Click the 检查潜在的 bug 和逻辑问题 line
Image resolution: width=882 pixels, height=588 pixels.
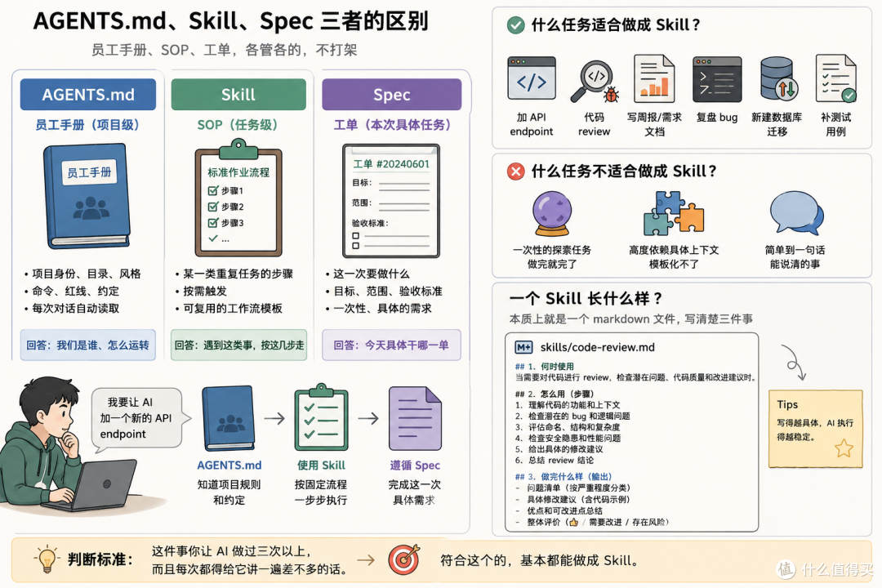tap(572, 416)
